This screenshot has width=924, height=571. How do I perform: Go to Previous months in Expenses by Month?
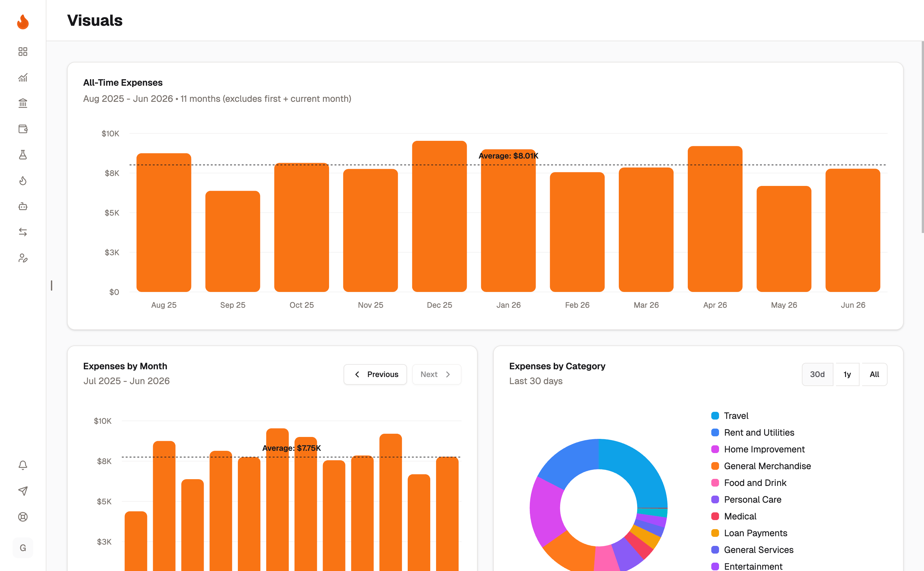(375, 374)
